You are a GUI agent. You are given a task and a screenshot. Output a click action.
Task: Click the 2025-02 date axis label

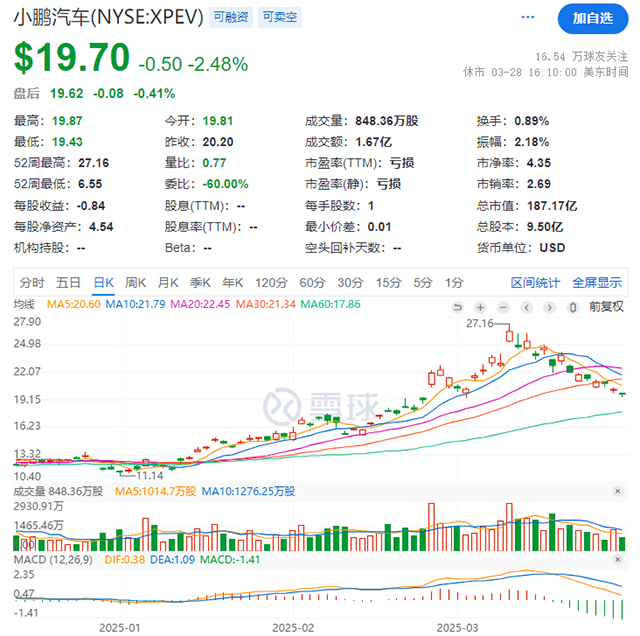pyautogui.click(x=293, y=627)
